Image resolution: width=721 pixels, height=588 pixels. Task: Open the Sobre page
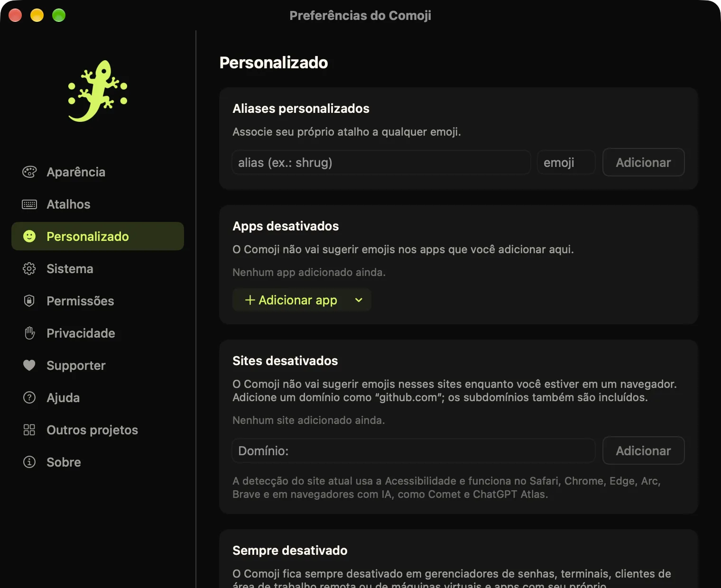tap(98, 462)
